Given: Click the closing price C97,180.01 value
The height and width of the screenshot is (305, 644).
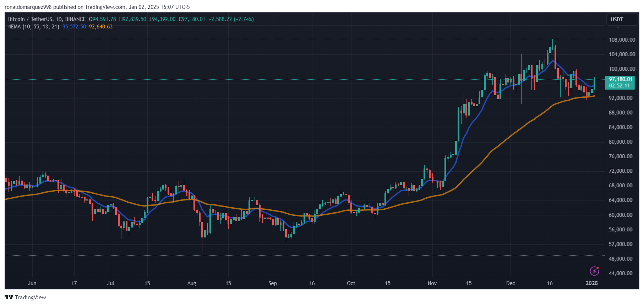Looking at the screenshot, I should (192, 19).
